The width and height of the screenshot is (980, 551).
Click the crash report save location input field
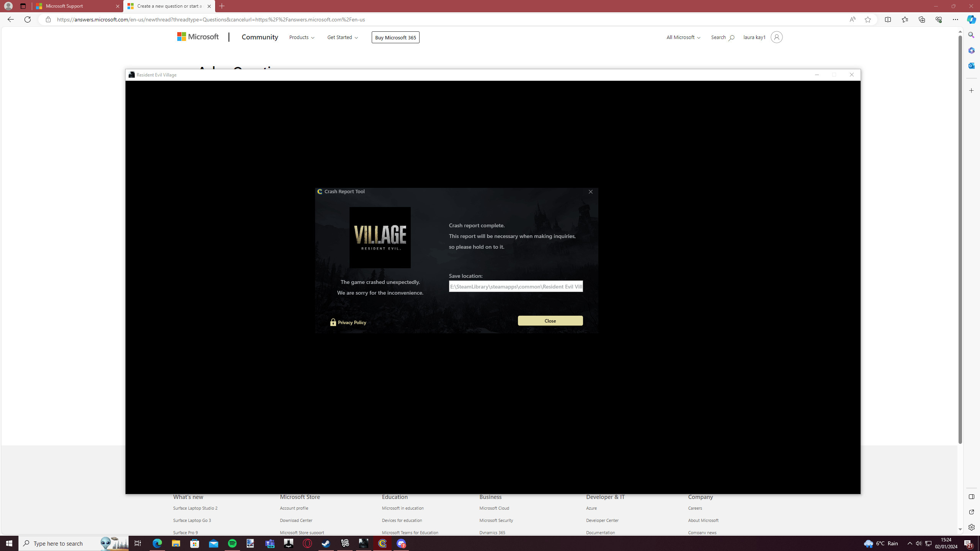[516, 286]
